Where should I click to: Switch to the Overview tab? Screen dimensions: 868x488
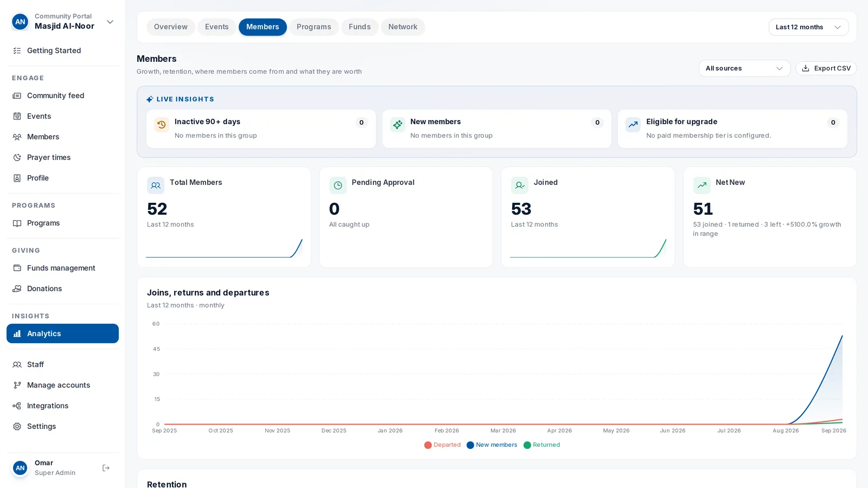170,27
